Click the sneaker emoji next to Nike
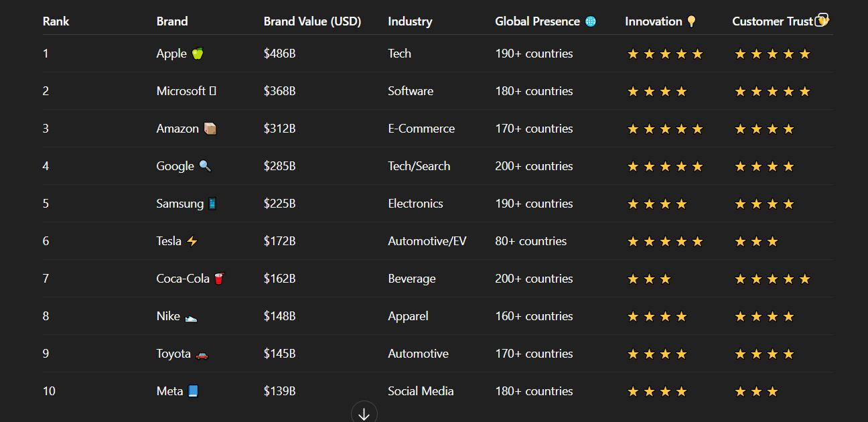This screenshot has height=422, width=868. (x=191, y=316)
